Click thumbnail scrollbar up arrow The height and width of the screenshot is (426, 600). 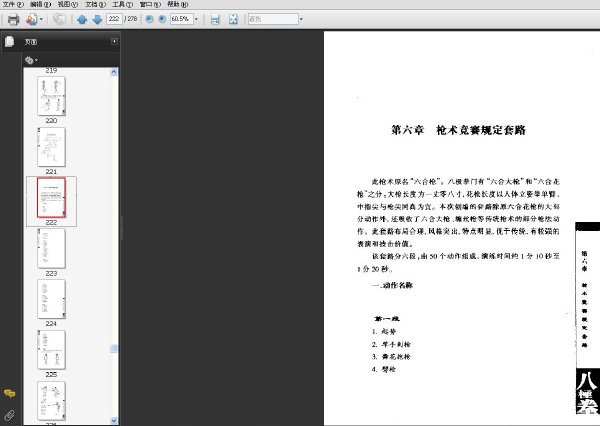[x=114, y=72]
